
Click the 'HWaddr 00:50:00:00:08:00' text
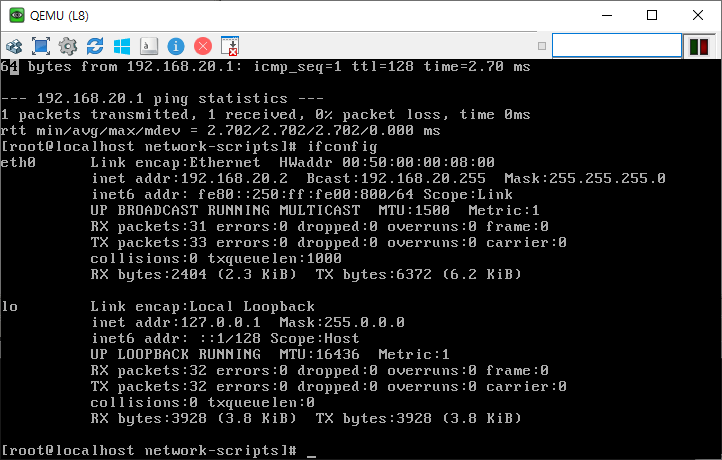pos(387,162)
